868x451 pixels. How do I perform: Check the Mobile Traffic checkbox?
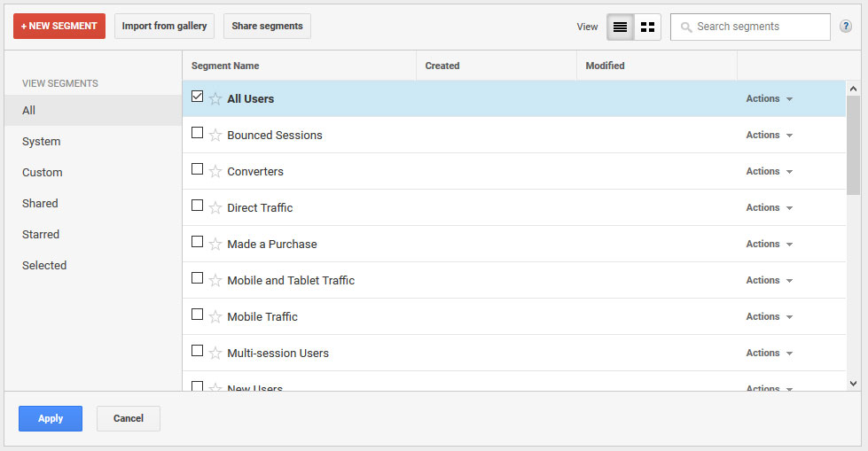pos(197,315)
